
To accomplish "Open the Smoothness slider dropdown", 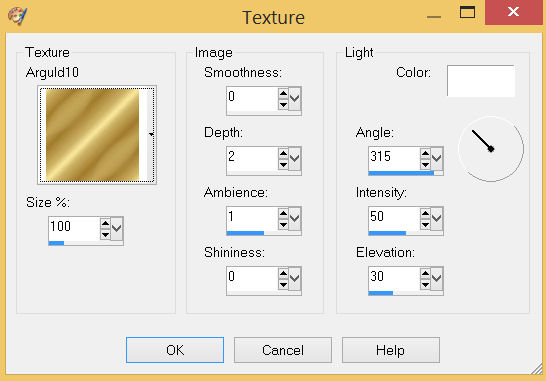I will click(295, 99).
